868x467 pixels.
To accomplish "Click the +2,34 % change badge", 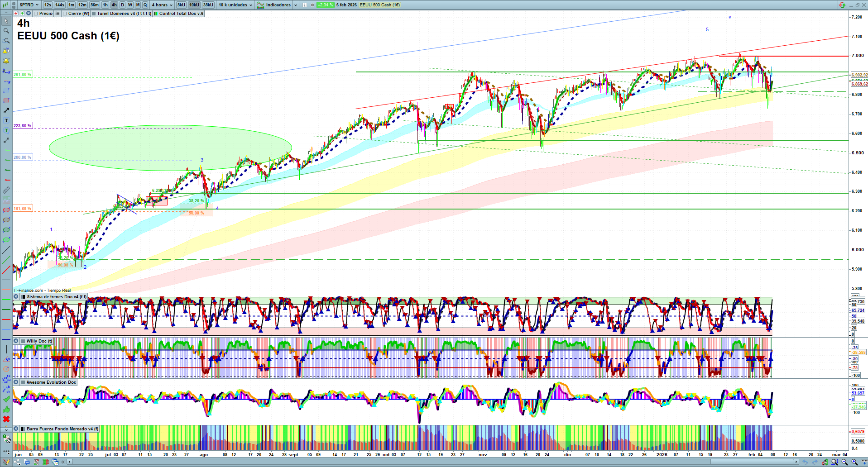I will coord(325,5).
